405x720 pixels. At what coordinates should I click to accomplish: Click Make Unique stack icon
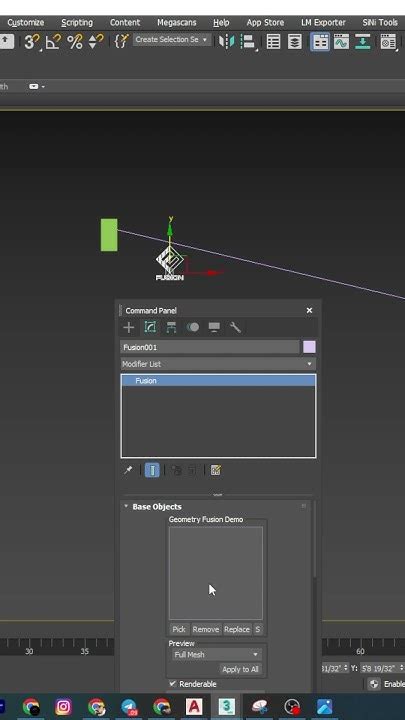point(176,470)
